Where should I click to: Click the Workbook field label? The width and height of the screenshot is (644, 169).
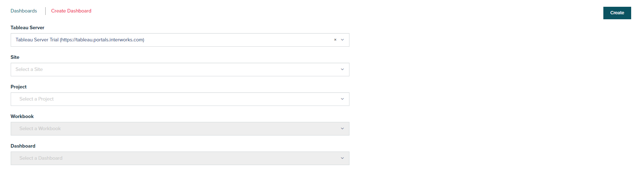pyautogui.click(x=22, y=117)
